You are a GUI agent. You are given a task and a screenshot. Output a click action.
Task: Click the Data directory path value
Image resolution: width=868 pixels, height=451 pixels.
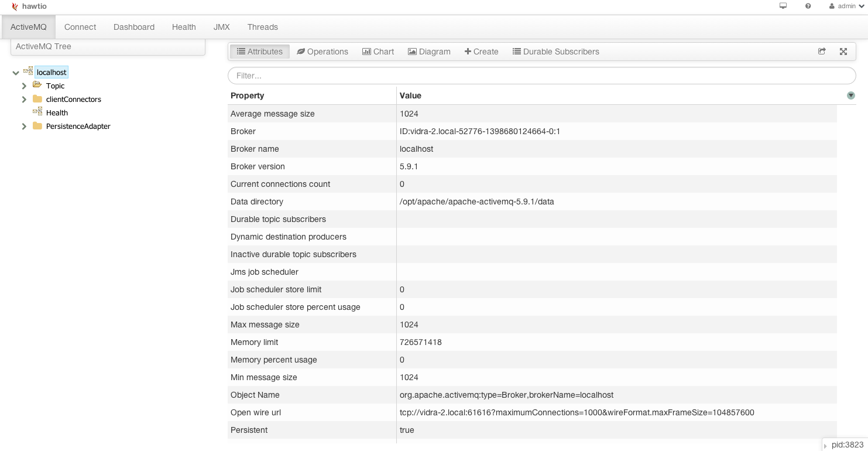point(477,201)
